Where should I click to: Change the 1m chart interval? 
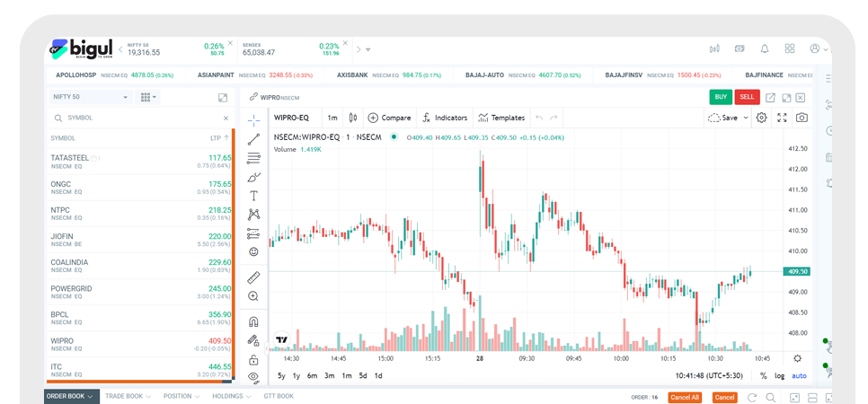pos(332,118)
